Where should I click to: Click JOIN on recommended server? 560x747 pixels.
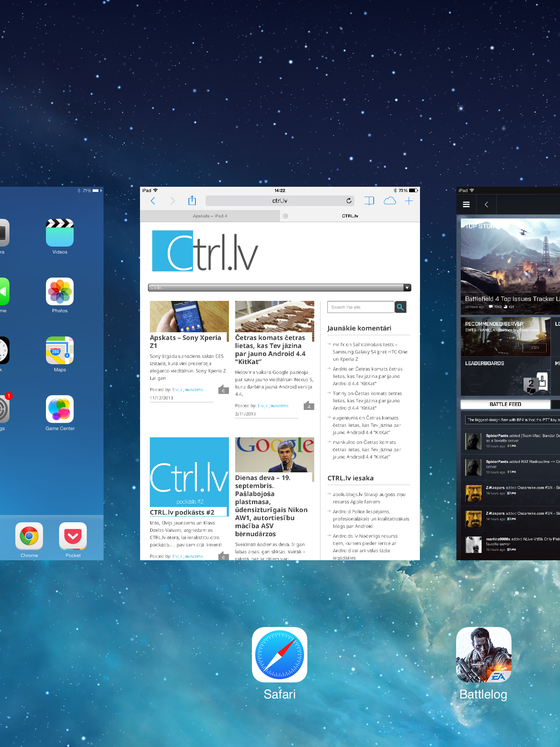tap(534, 348)
